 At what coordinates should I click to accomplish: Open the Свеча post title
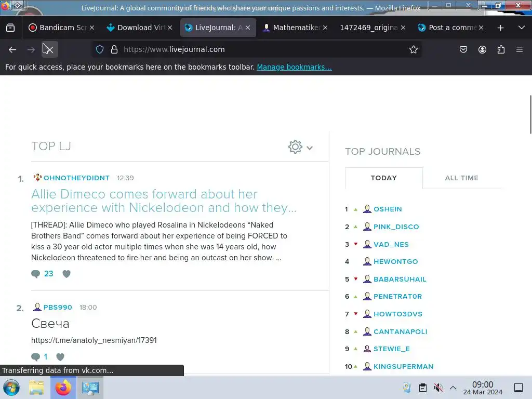(50, 324)
